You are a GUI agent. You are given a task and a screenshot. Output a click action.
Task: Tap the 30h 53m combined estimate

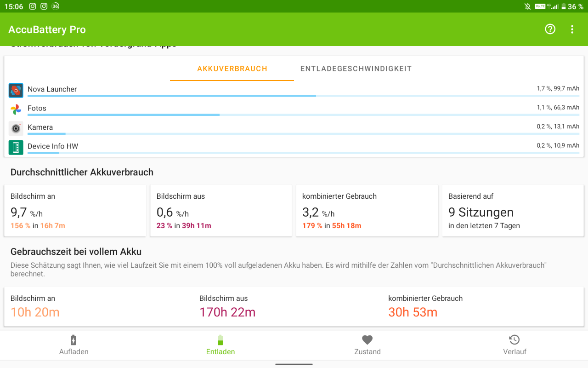tap(413, 312)
